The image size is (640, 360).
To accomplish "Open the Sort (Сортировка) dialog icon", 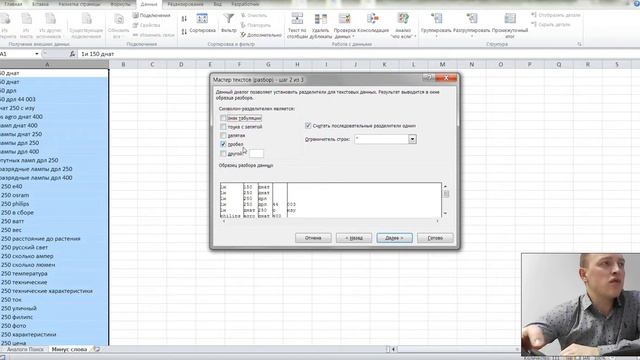I will click(x=202, y=19).
